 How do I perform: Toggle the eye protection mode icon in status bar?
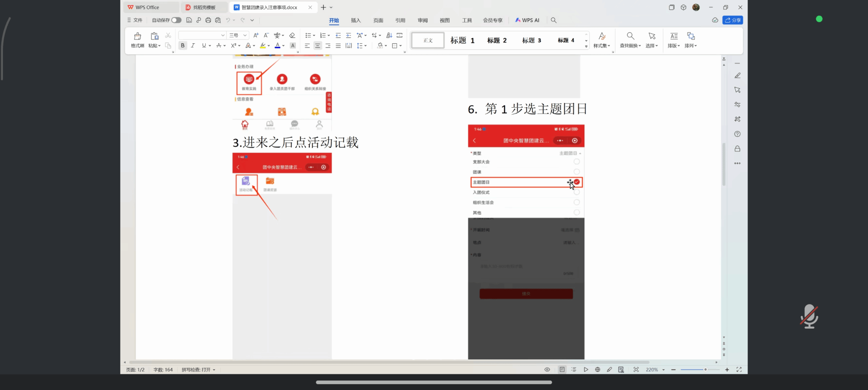547,370
